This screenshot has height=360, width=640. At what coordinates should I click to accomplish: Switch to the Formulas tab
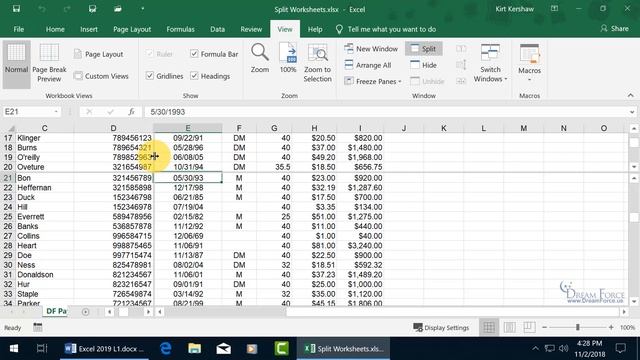pos(180,29)
